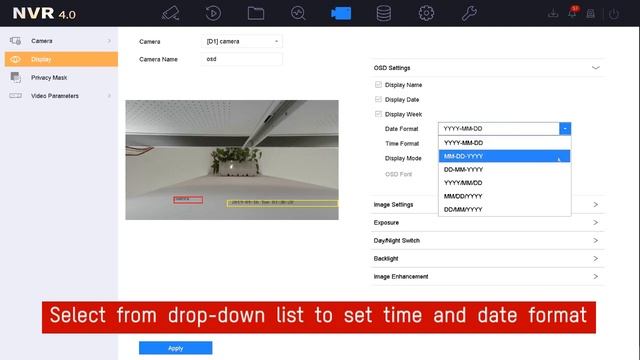Screen dimensions: 640x360
Task: Select DD/MM/YYYY date format option
Action: (504, 209)
